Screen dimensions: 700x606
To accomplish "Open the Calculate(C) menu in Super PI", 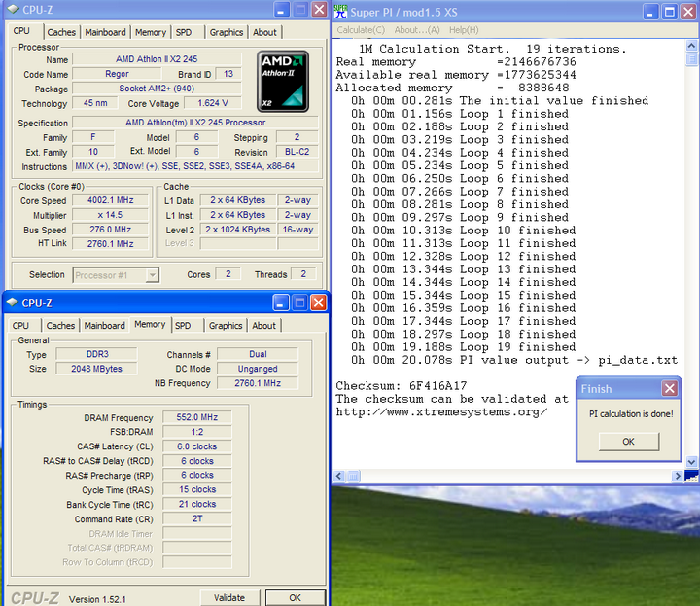I will (x=361, y=30).
